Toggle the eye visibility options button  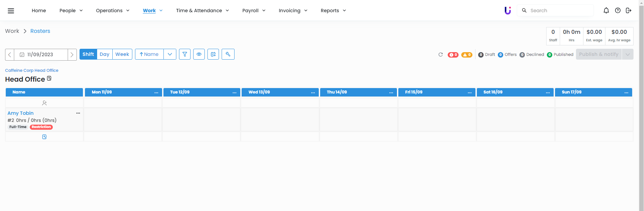coord(199,54)
